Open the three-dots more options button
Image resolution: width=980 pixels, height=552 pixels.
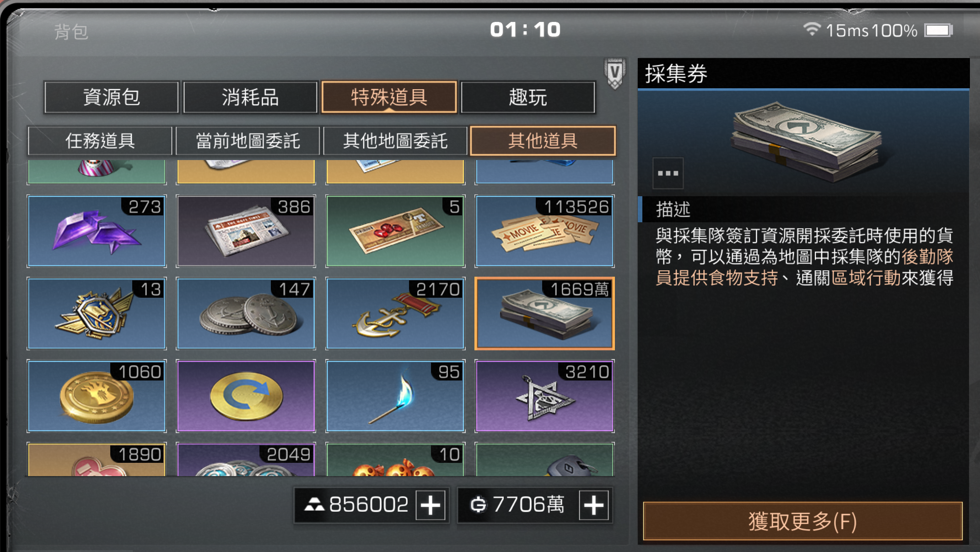click(668, 173)
